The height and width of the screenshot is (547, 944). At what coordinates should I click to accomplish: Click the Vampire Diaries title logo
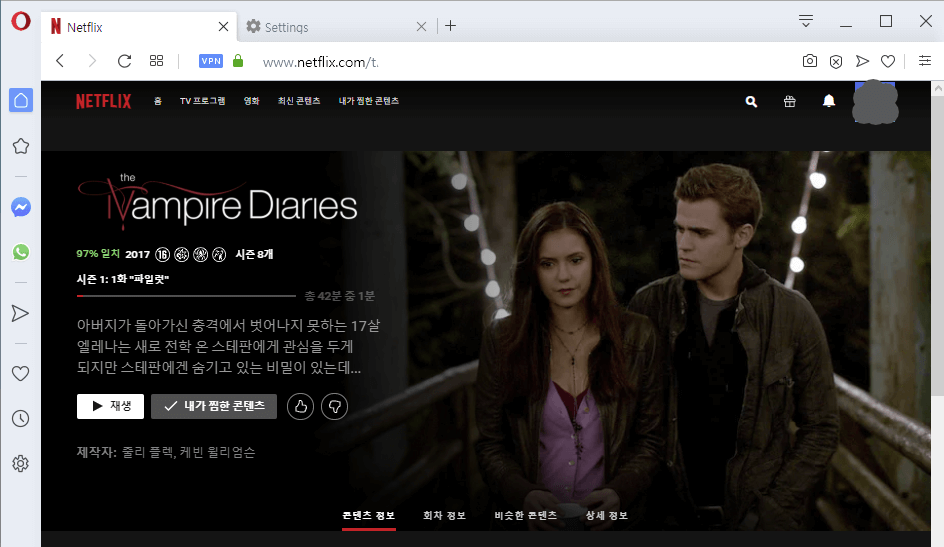coord(217,202)
